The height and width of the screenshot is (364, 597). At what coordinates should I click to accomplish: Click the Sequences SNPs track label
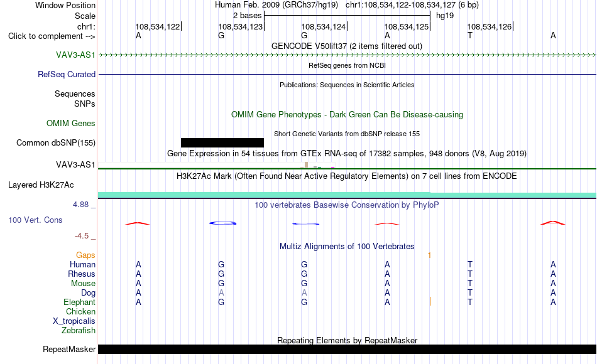(x=75, y=99)
